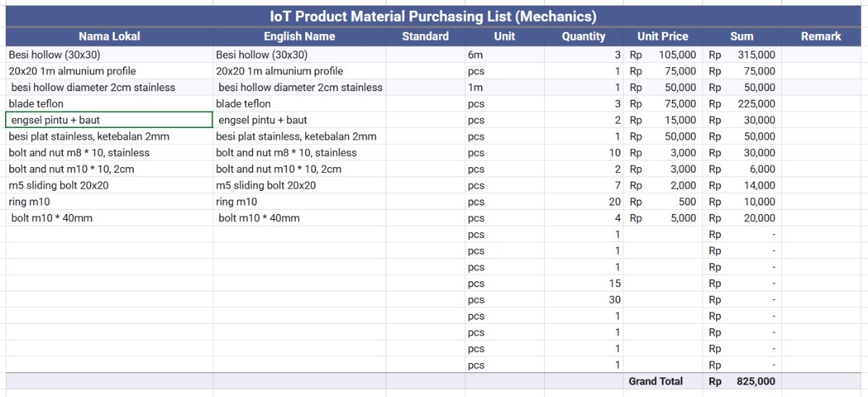
Task: Select Nama Lokal cell bolt m10 * 40mm
Action: 109,218
